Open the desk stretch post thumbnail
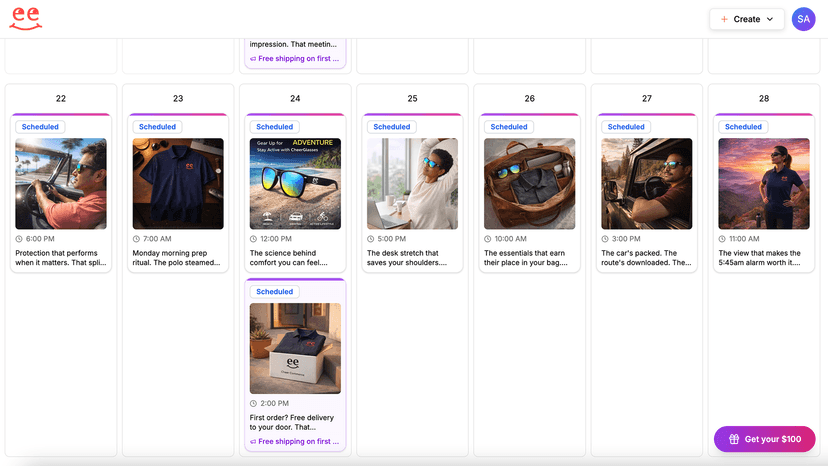This screenshot has height=466, width=828. click(x=412, y=183)
